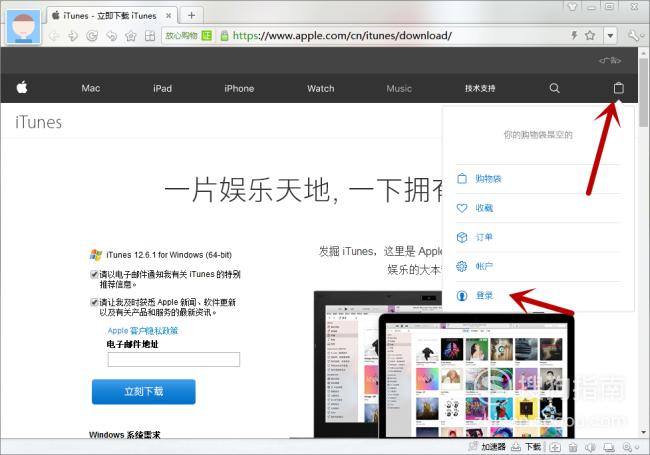Open Watch in Apple navigation bar

click(x=320, y=88)
